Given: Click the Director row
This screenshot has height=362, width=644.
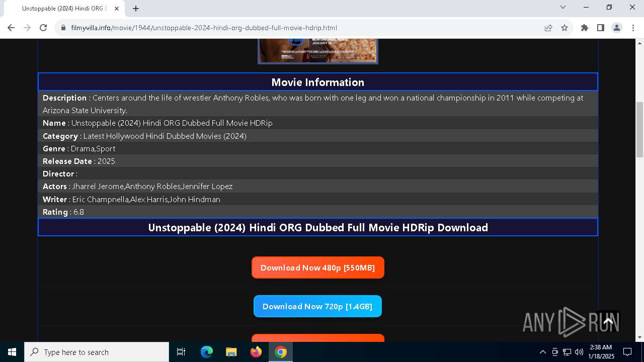Looking at the screenshot, I should click(318, 173).
